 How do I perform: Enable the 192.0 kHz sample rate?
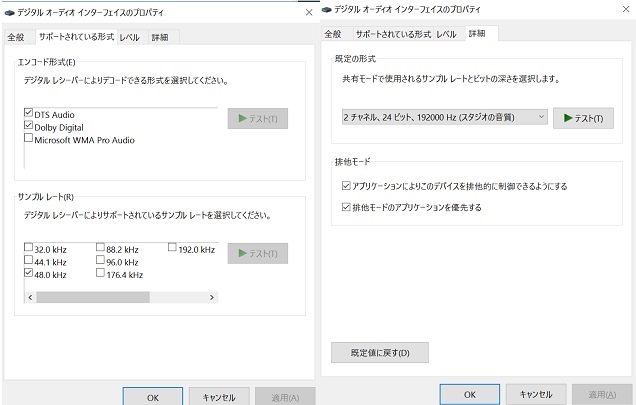pyautogui.click(x=172, y=248)
